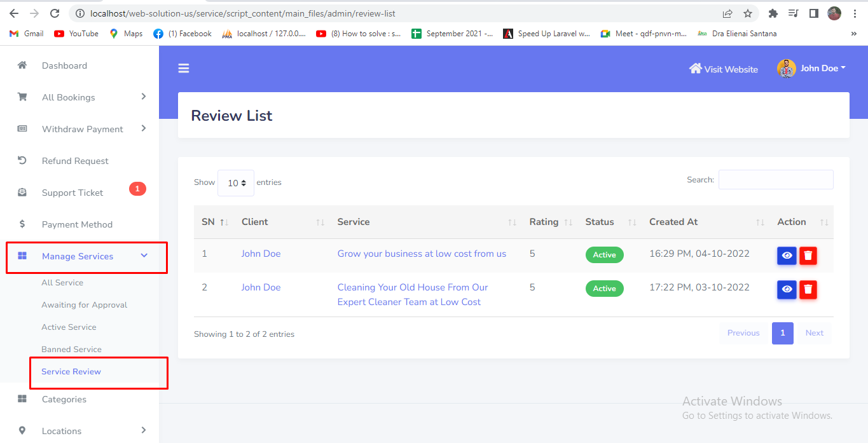Open the browser extensions puzzle icon
This screenshot has width=868, height=443.
[773, 13]
